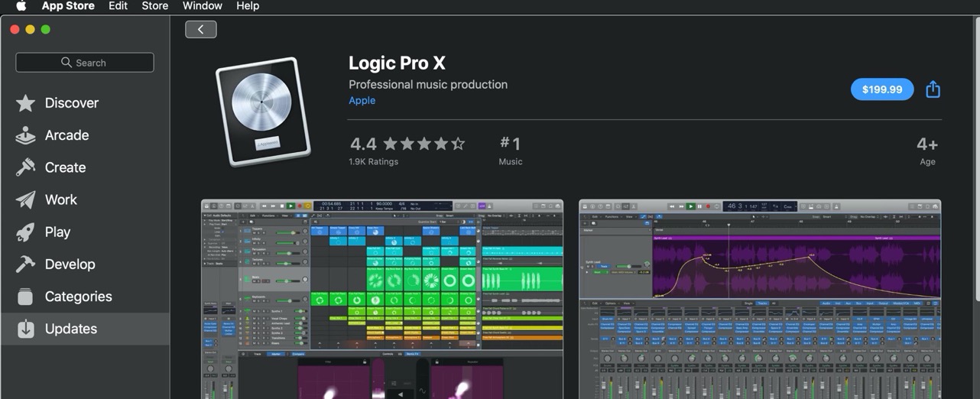Open the Apple logo menu
The height and width of the screenshot is (399, 980).
[21, 5]
